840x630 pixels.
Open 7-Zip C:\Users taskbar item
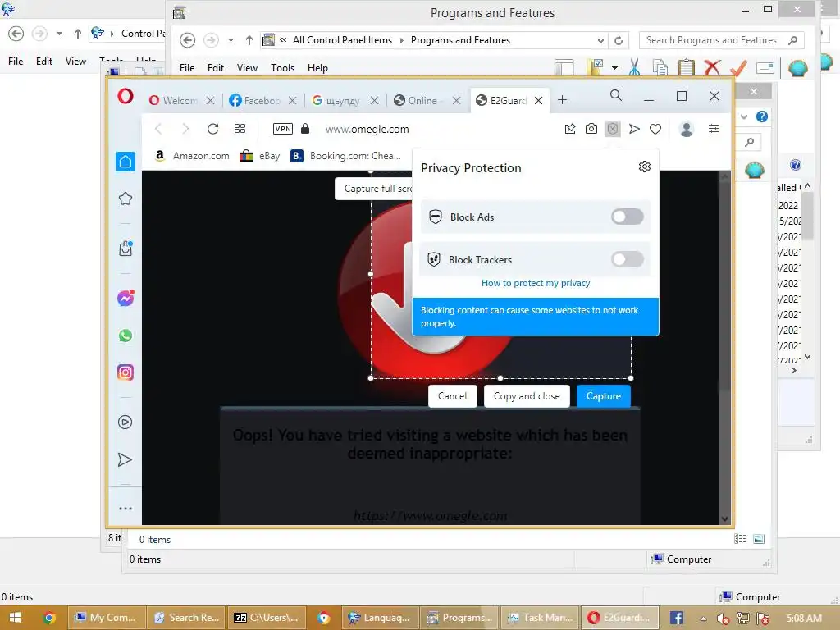[267, 618]
